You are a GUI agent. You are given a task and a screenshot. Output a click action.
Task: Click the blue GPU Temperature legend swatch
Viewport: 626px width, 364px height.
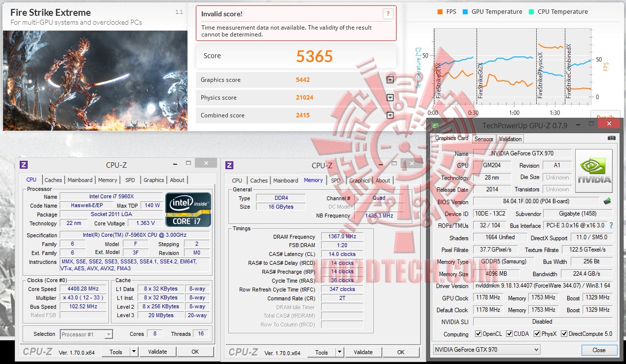[x=465, y=12]
